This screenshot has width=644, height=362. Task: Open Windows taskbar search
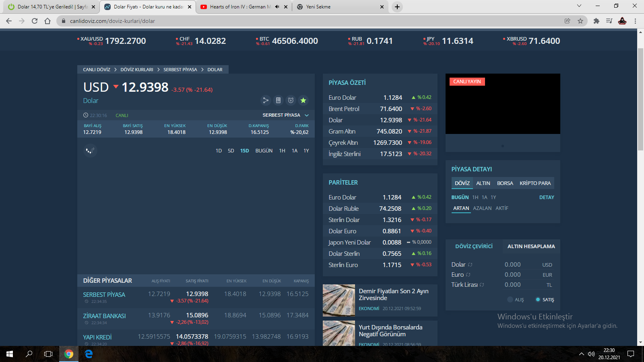coord(29,354)
